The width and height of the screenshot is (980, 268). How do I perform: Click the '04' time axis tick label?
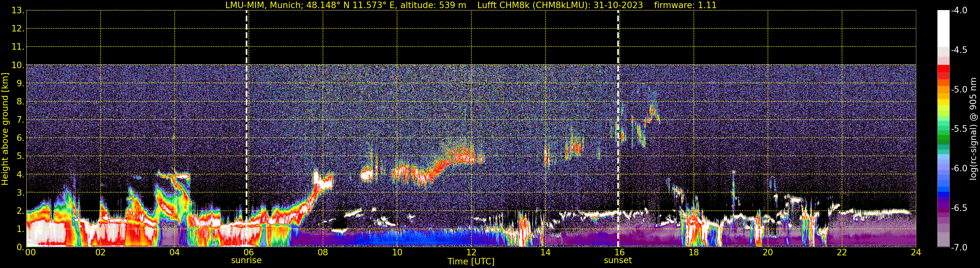[x=175, y=252]
